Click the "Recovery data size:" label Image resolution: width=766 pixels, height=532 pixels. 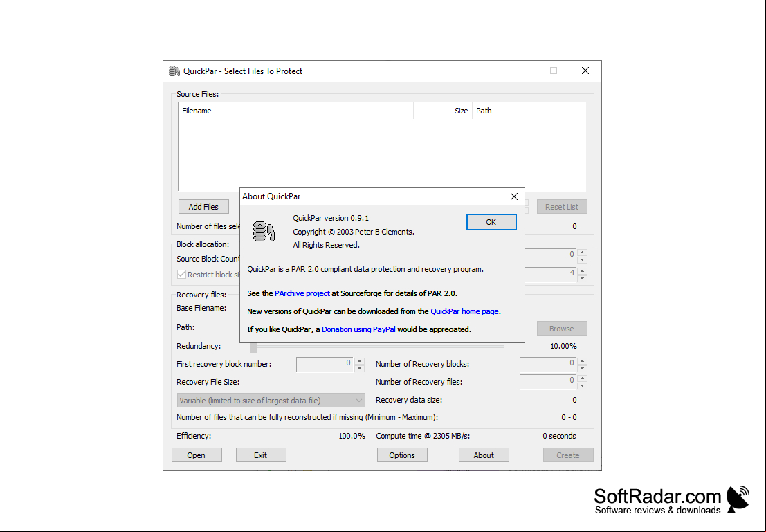click(409, 400)
